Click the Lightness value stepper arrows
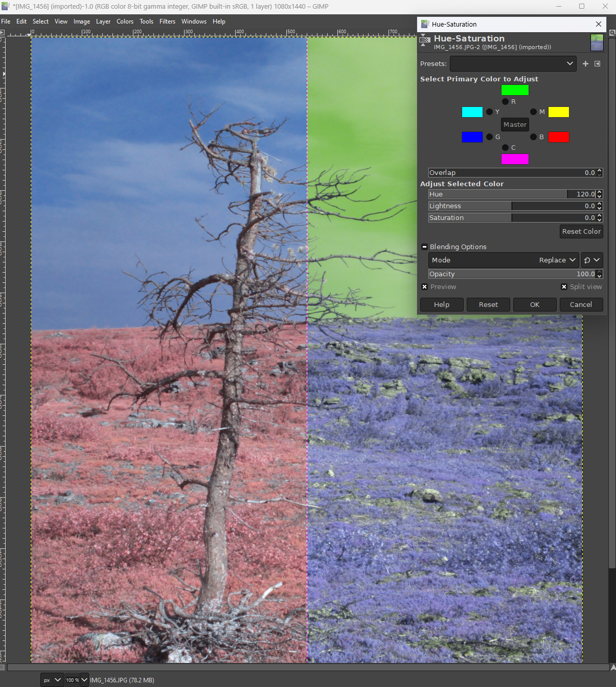The width and height of the screenshot is (616, 687). coord(600,206)
